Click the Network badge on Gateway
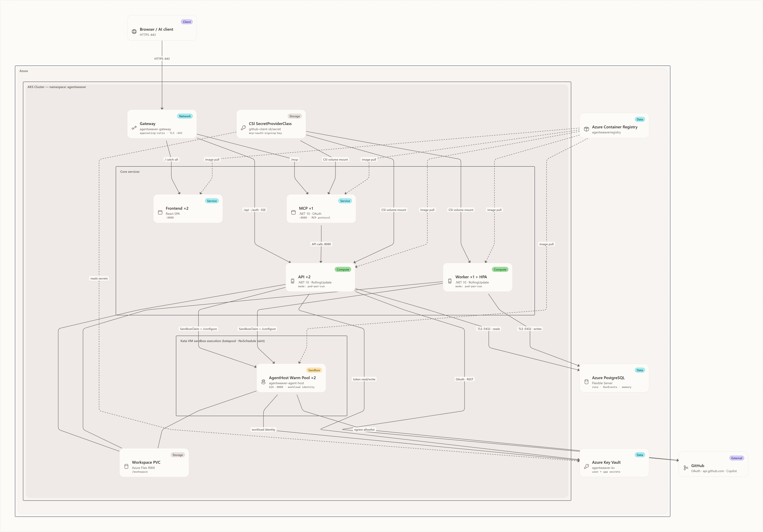763x532 pixels. pyautogui.click(x=185, y=116)
